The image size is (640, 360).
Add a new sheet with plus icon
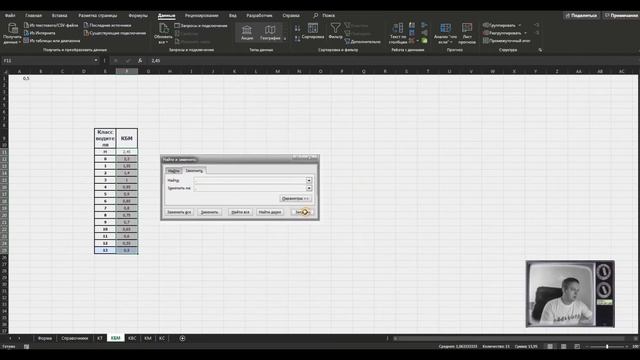tap(182, 338)
